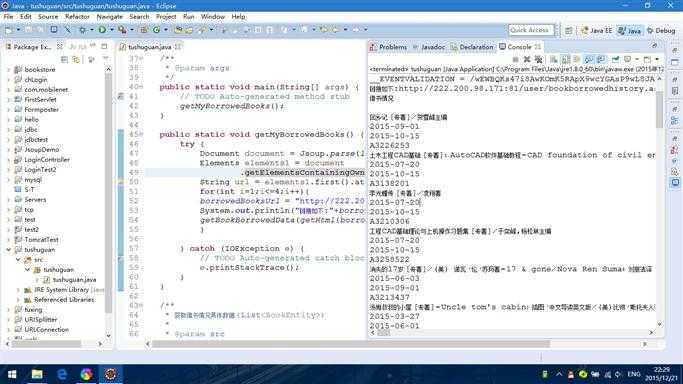Toggle Link with Editor in Package Explorer
Viewport: 683px width, 384px height.
click(x=76, y=59)
